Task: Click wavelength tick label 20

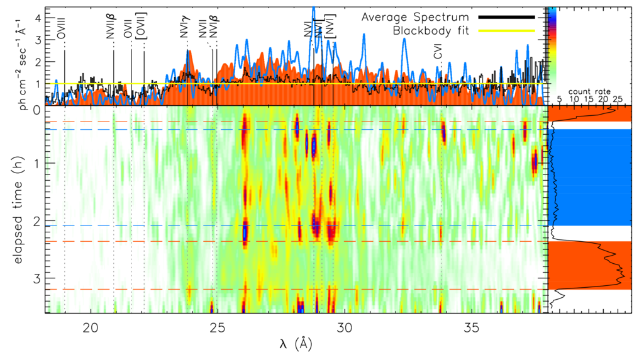Action: click(90, 327)
